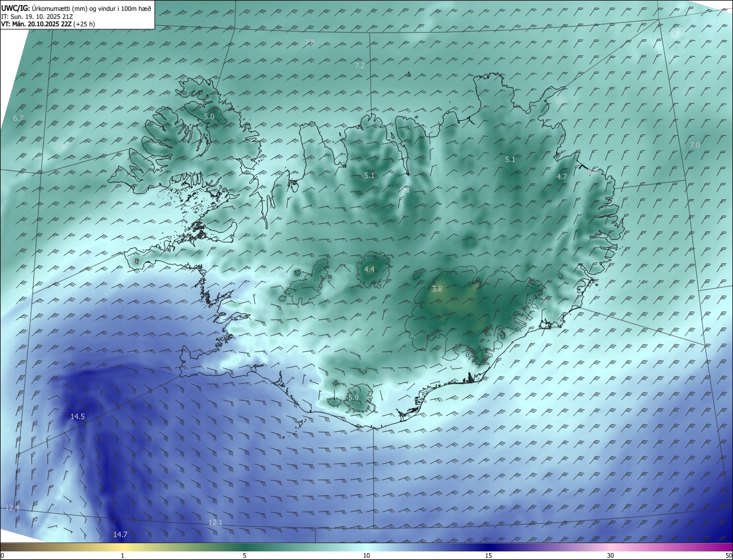
Task: Click the "IT: Sun. 19. 10. 2025 21Z" line
Action: 37,17
